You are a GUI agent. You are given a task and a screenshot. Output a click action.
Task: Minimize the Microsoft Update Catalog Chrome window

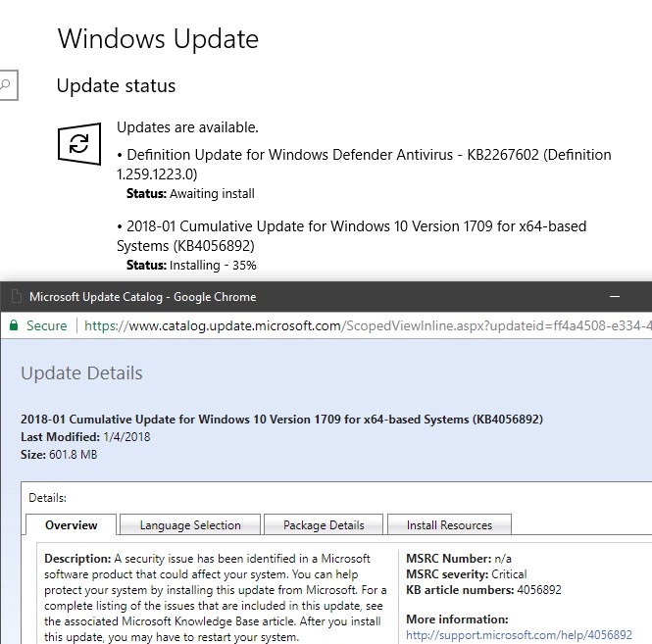coord(615,296)
